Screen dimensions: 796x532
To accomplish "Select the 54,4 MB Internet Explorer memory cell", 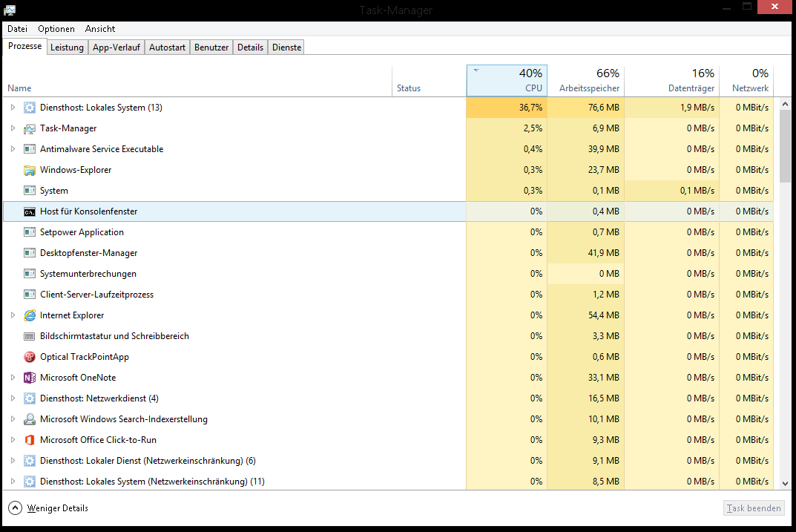I will click(586, 315).
